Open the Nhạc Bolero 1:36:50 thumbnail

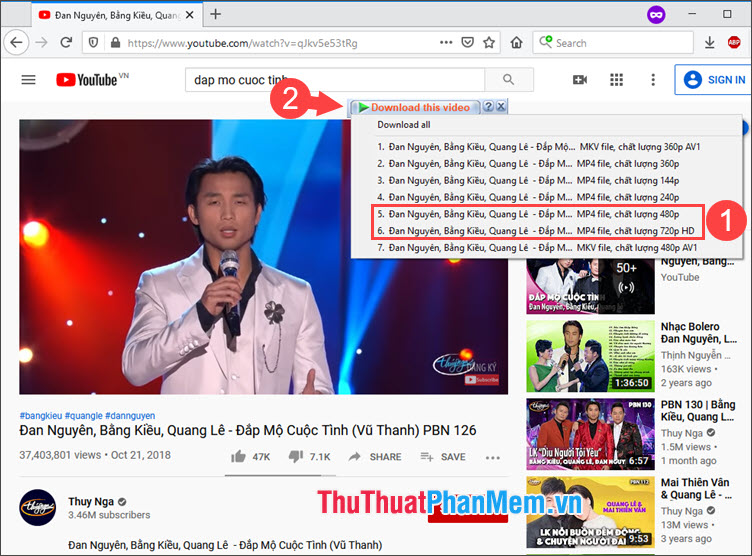[590, 356]
